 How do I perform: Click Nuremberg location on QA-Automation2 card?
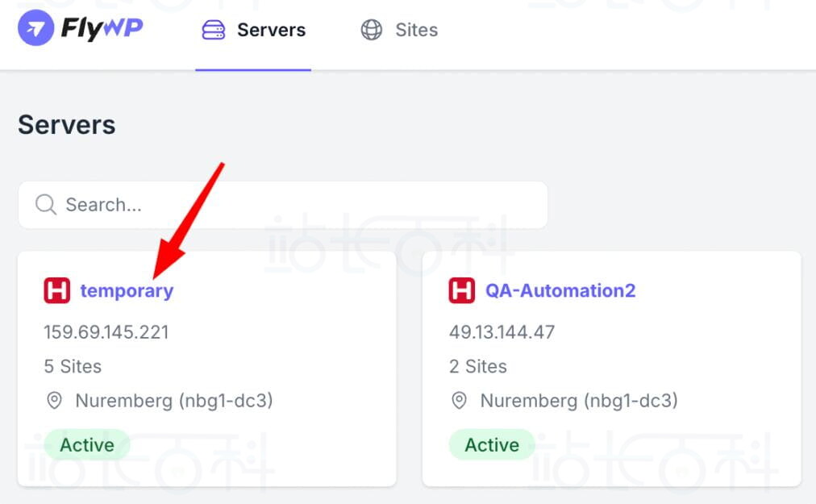click(579, 401)
